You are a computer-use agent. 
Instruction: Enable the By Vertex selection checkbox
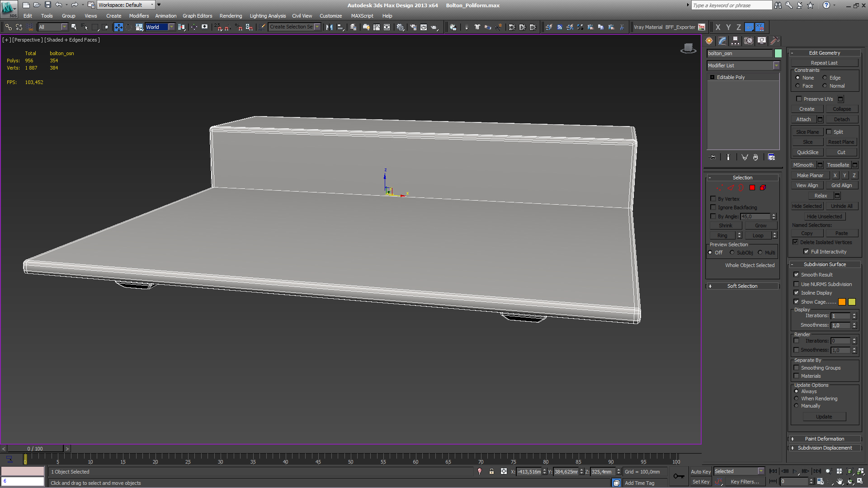coord(713,198)
